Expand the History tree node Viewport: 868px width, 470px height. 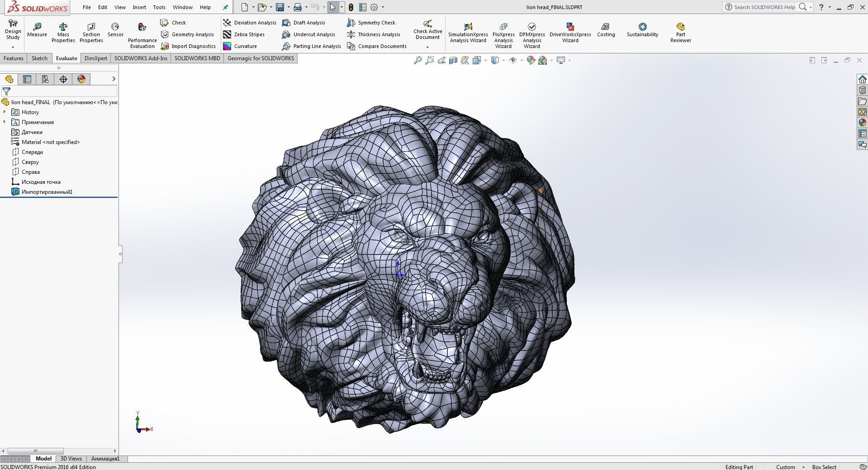coord(5,112)
